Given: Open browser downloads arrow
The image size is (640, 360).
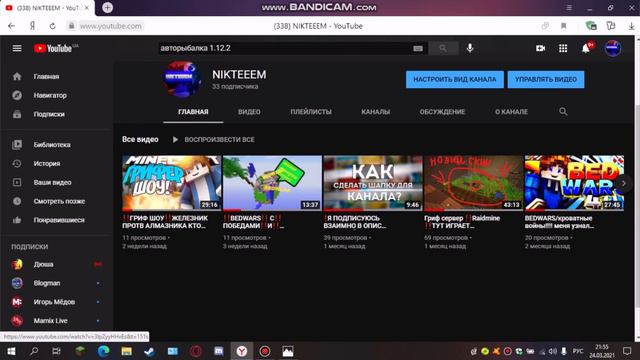Looking at the screenshot, I should 631,26.
